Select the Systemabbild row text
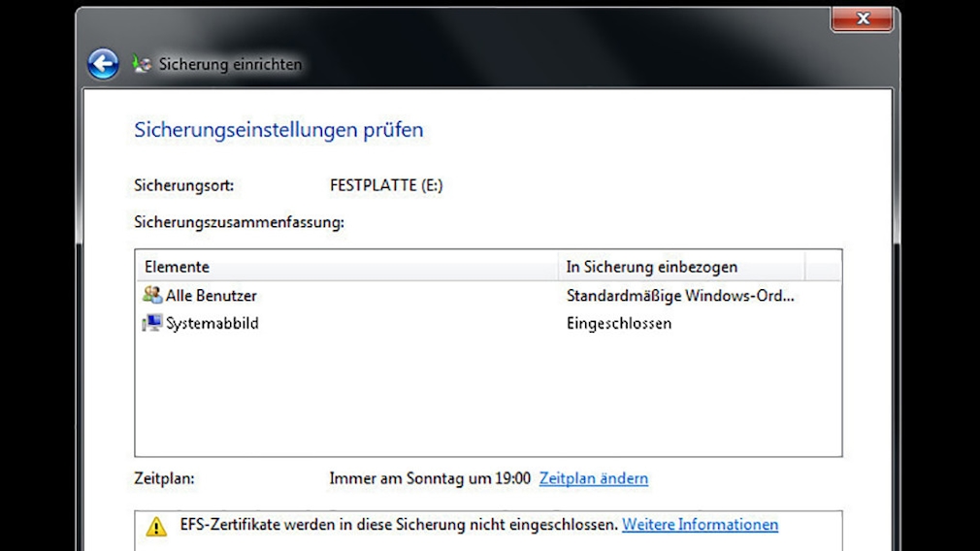Image resolution: width=980 pixels, height=551 pixels. [x=212, y=324]
